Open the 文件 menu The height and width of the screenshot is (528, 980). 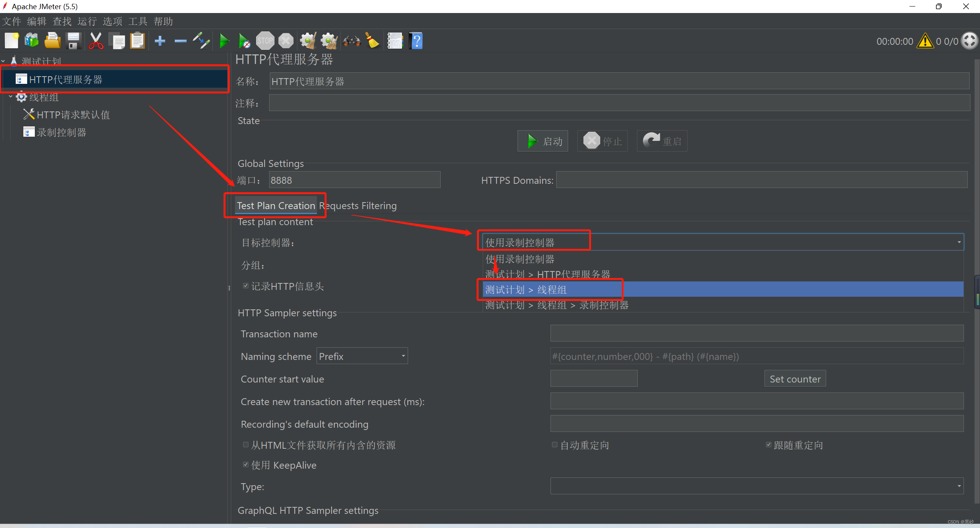click(x=11, y=21)
